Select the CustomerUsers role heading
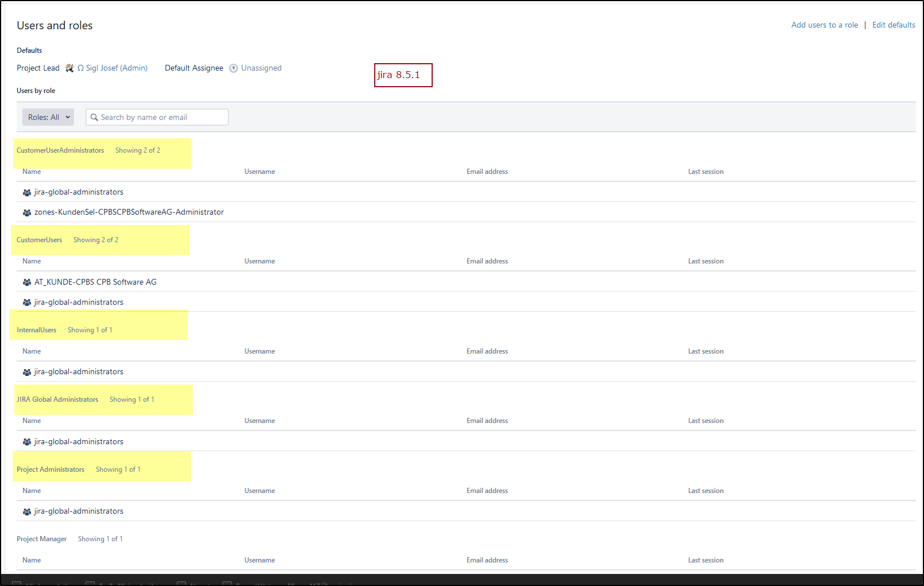Viewport: 924px width, 586px height. pos(39,240)
